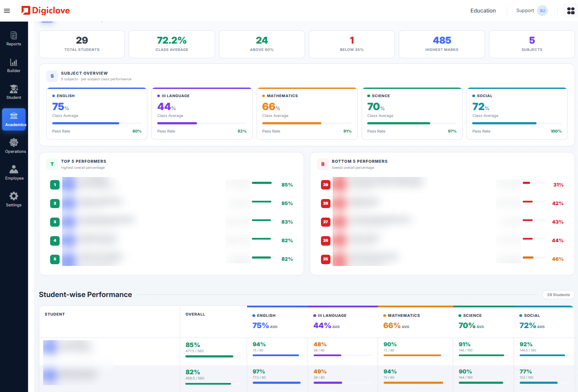Click the Support label in the header
578x392 pixels.
coord(525,11)
